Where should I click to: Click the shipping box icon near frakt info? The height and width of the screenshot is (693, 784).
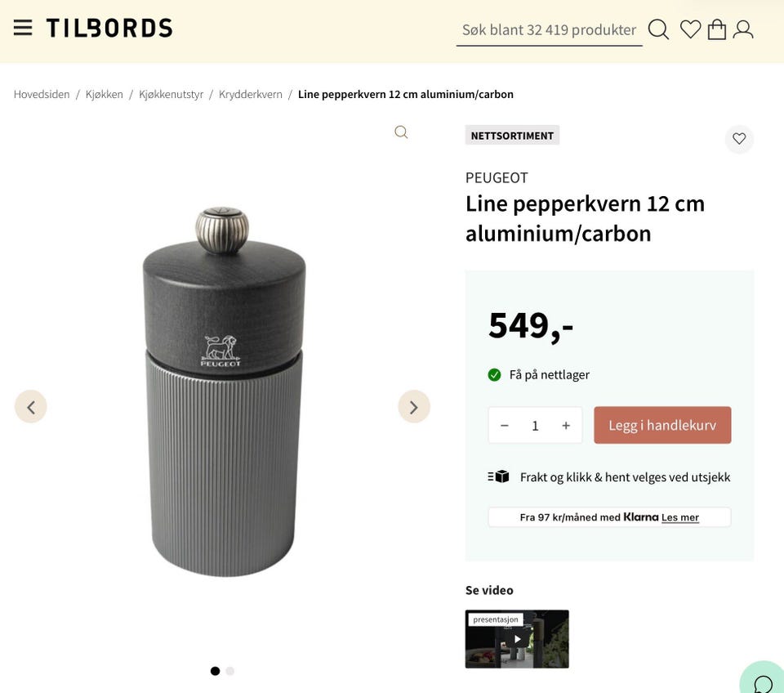click(498, 476)
